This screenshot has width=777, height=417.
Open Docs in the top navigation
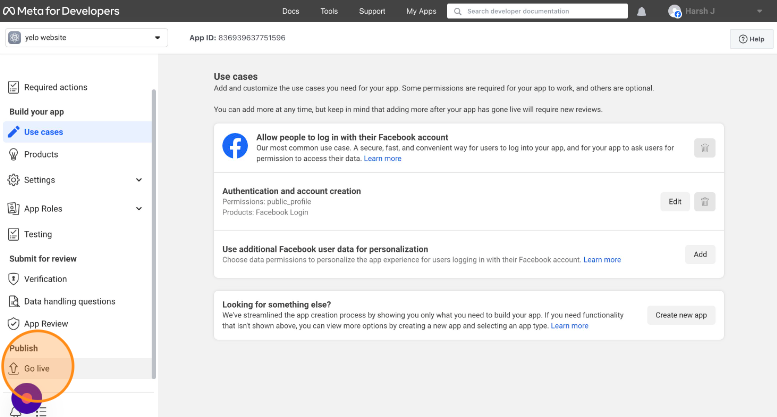(x=291, y=11)
